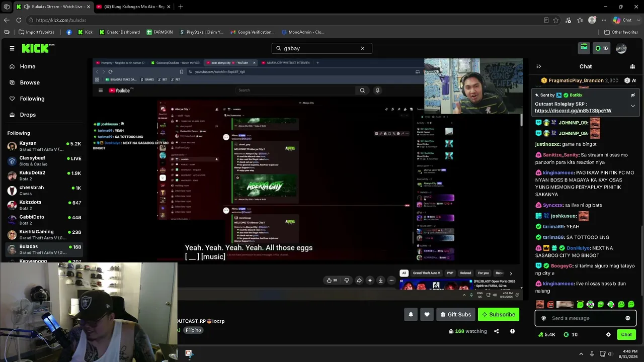Viewport: 644px width, 362px height.
Task: Open Copilot Chat in browser toolbar
Action: (x=623, y=20)
